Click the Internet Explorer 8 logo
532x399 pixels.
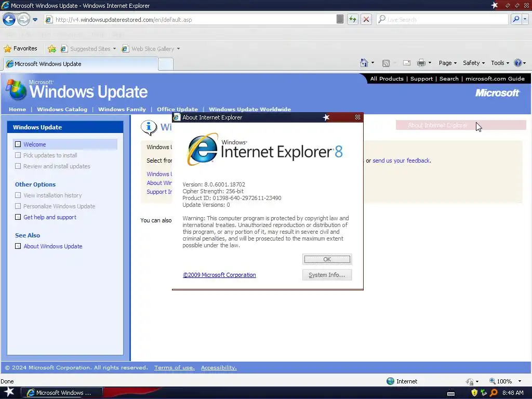(265, 150)
